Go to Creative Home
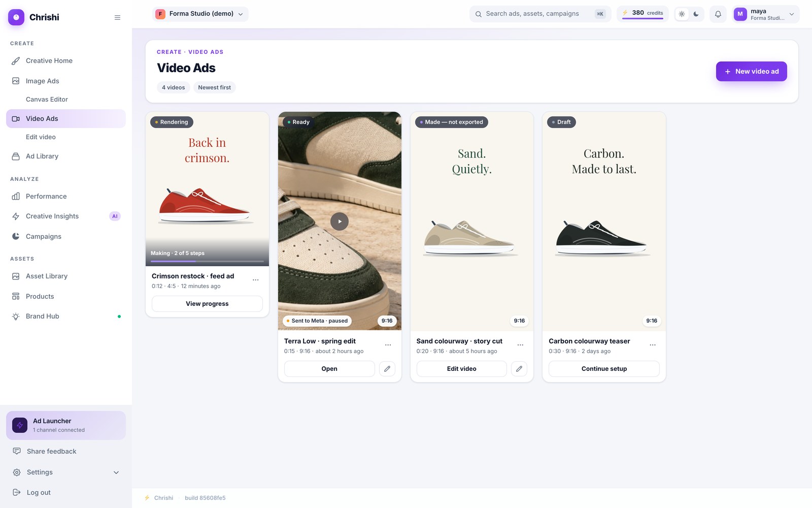The image size is (812, 508). (66, 61)
